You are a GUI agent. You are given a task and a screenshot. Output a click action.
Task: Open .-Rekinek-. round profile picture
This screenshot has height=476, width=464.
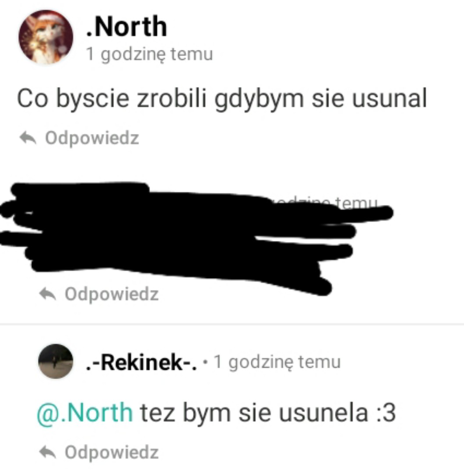tap(56, 361)
